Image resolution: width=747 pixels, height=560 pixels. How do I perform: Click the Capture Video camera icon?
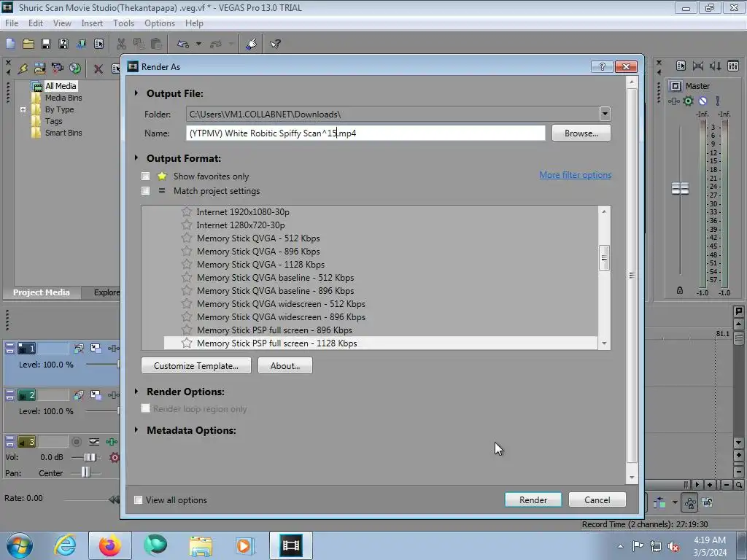(x=57, y=69)
